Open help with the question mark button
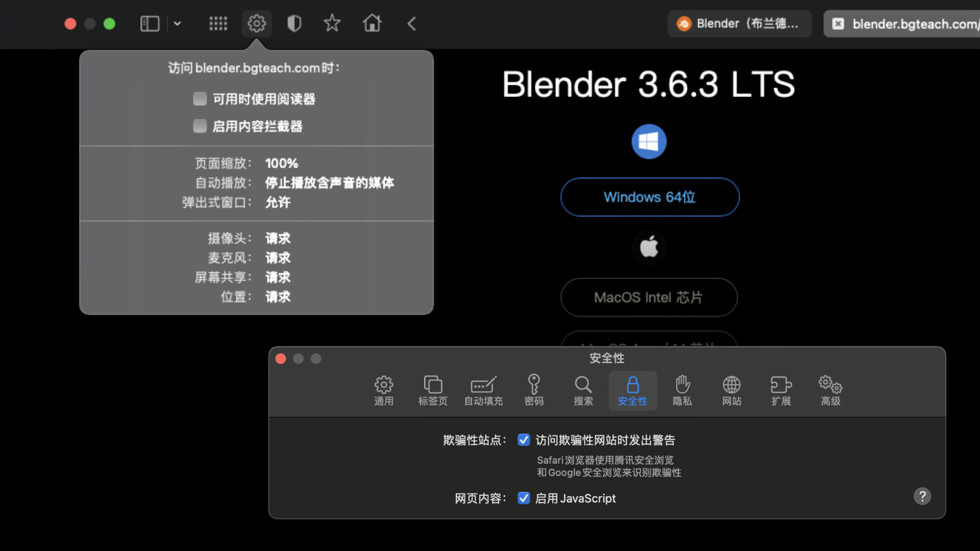980x551 pixels. 922,496
